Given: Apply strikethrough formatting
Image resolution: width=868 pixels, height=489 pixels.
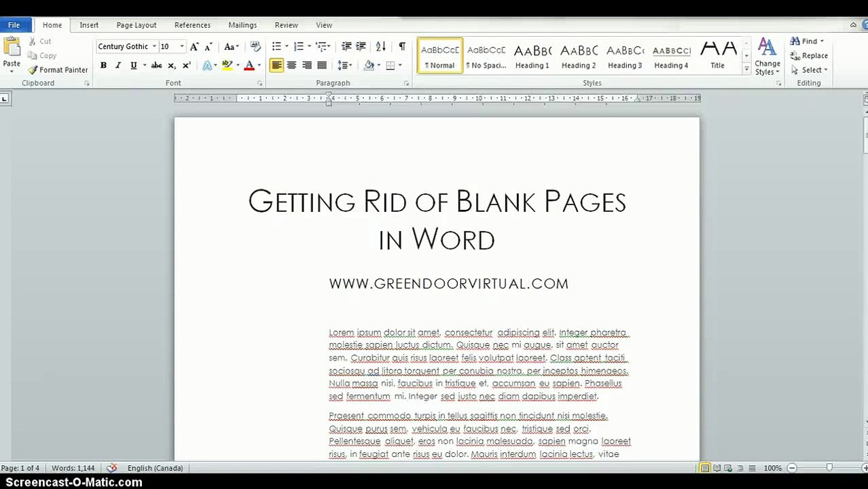Looking at the screenshot, I should (156, 65).
